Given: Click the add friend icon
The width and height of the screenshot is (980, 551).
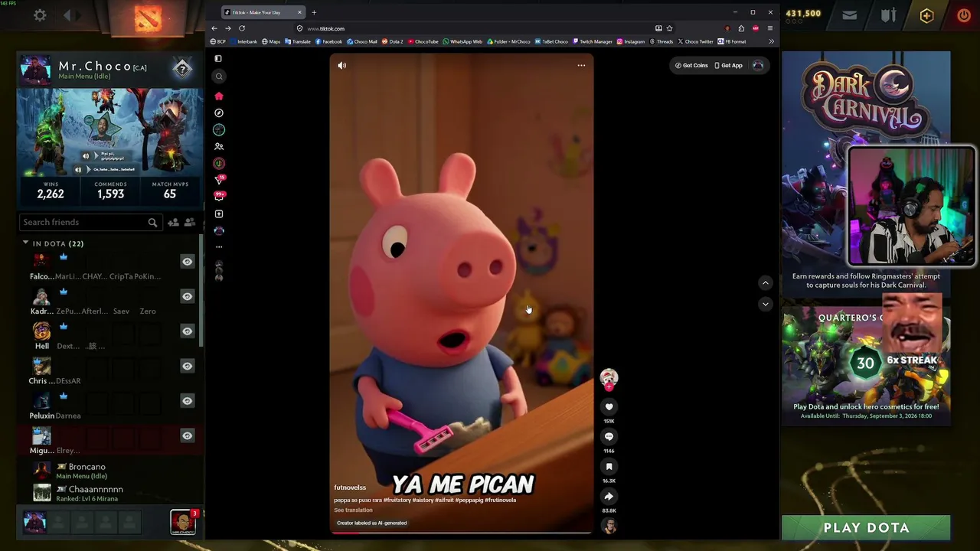Looking at the screenshot, I should pyautogui.click(x=173, y=222).
